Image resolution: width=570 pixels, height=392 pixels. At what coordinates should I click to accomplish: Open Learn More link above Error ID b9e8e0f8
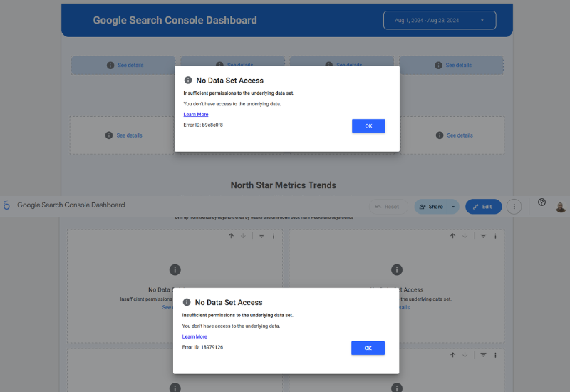(195, 114)
